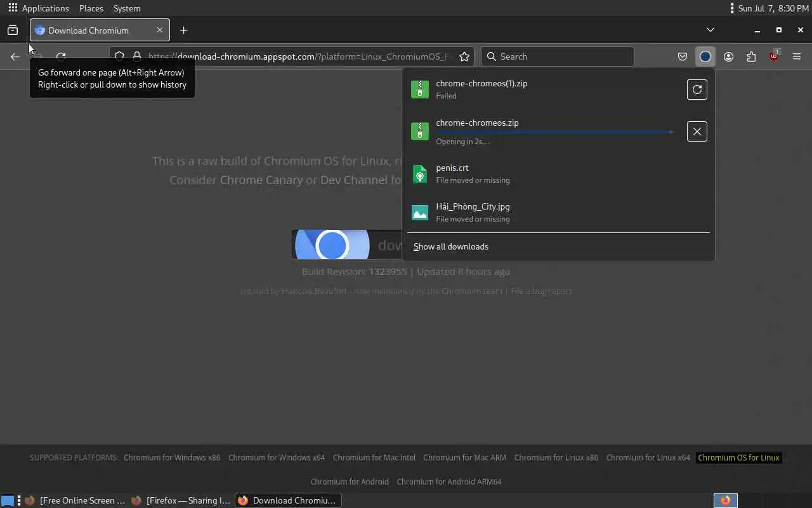Screen dimensions: 812x508
Task: Open the System menu
Action: (x=127, y=8)
